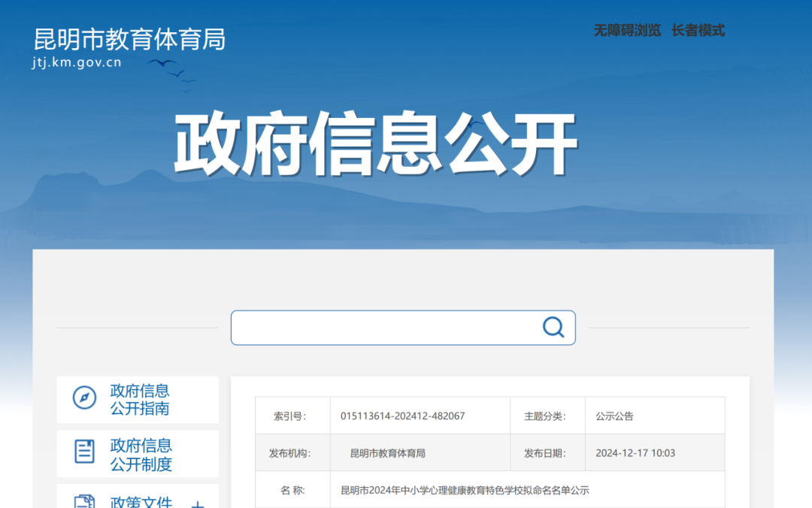812x508 pixels.
Task: Click the 心理健康教育特色学校 announcement title
Action: click(x=465, y=490)
